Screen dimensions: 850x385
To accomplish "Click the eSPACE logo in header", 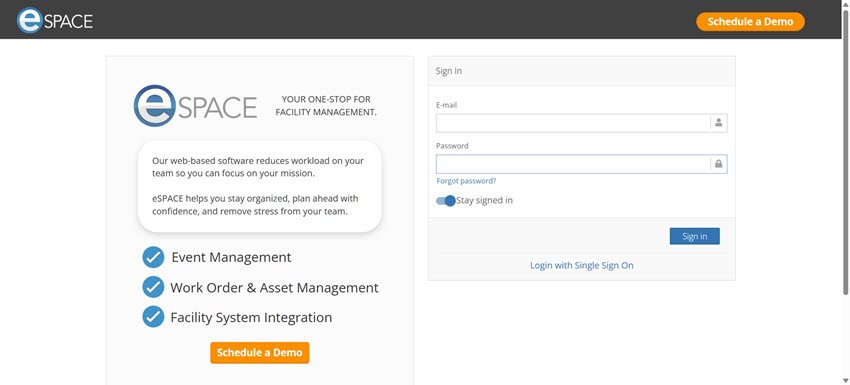I will 55,21.
